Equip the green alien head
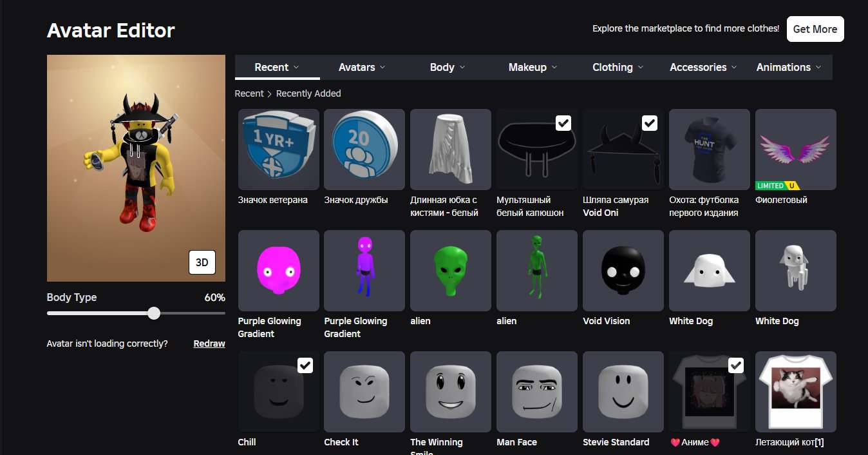 pos(451,271)
